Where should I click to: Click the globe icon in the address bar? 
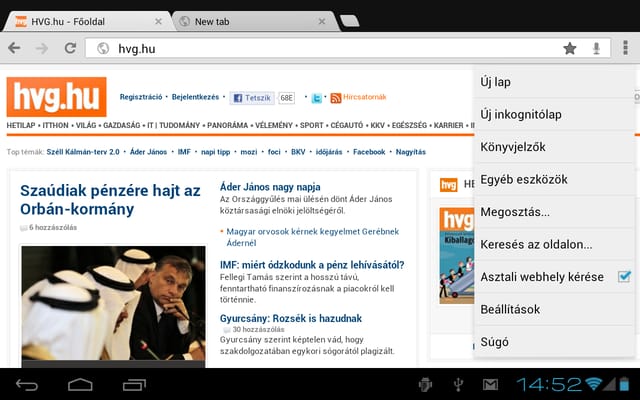point(103,49)
